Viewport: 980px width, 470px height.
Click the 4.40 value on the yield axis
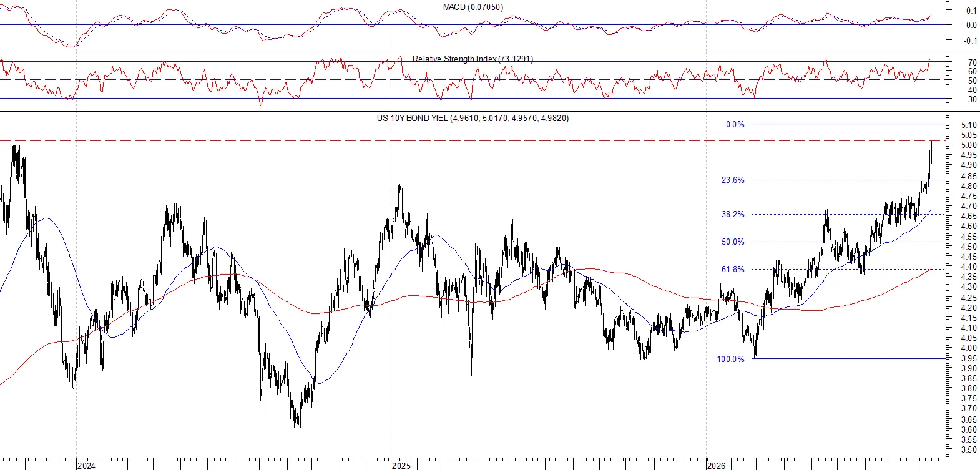pos(969,267)
